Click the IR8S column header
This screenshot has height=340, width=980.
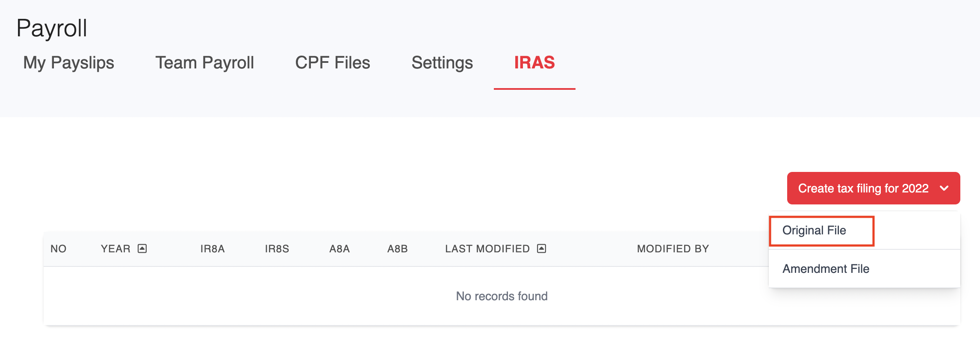(x=277, y=249)
